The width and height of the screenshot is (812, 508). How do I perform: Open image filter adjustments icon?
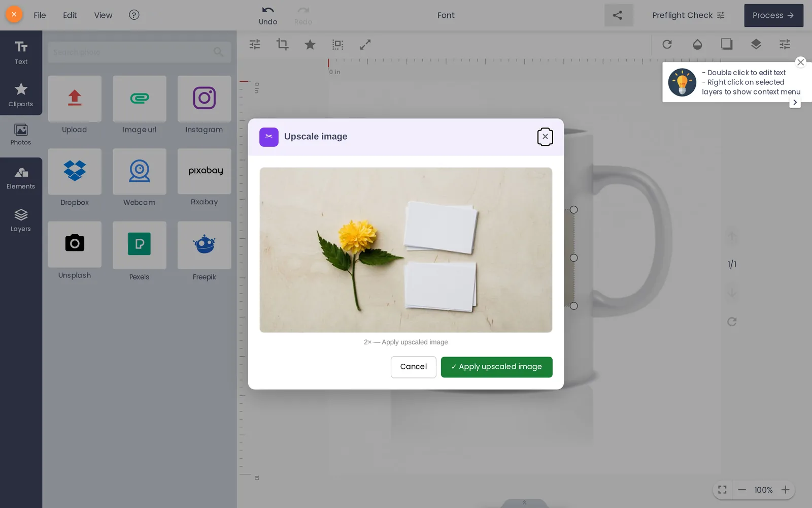(x=255, y=44)
